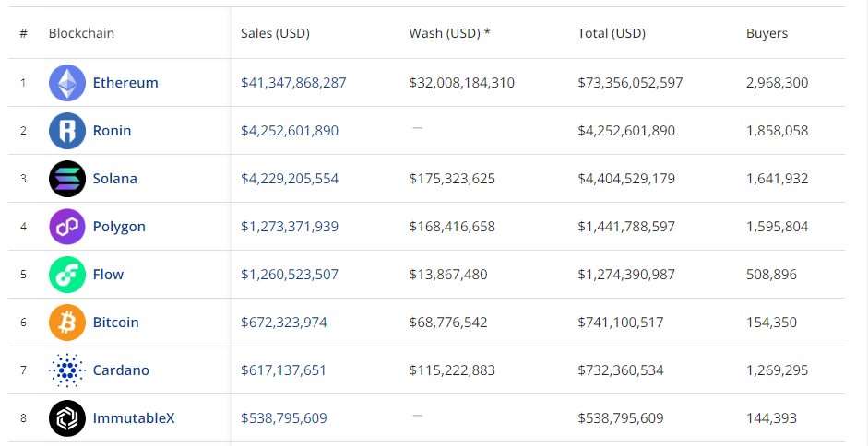
Task: Open Bitcoin sales value $672,323,974
Action: [284, 322]
